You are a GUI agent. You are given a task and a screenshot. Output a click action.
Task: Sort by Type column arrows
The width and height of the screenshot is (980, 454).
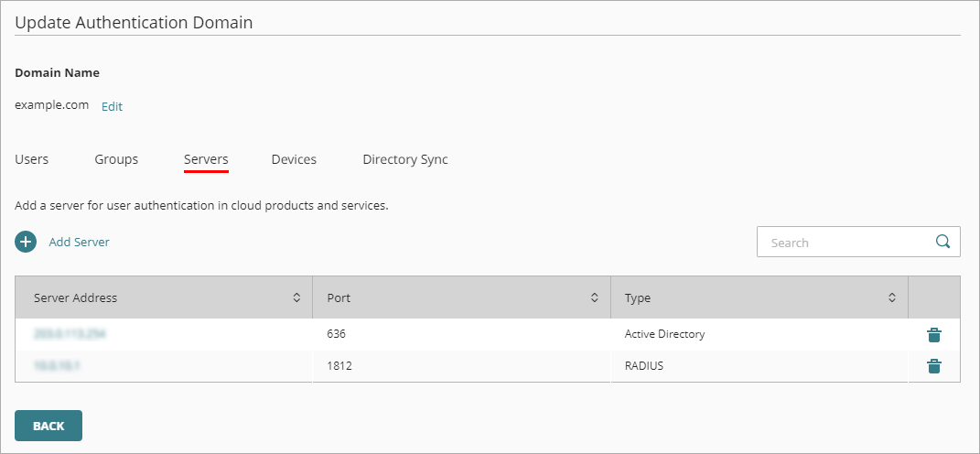[892, 297]
